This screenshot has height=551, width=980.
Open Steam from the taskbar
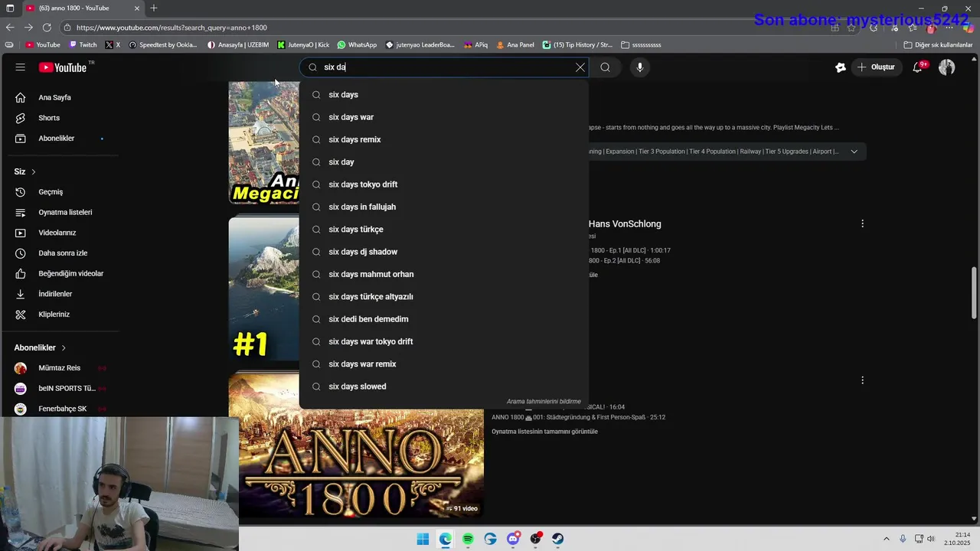[558, 539]
